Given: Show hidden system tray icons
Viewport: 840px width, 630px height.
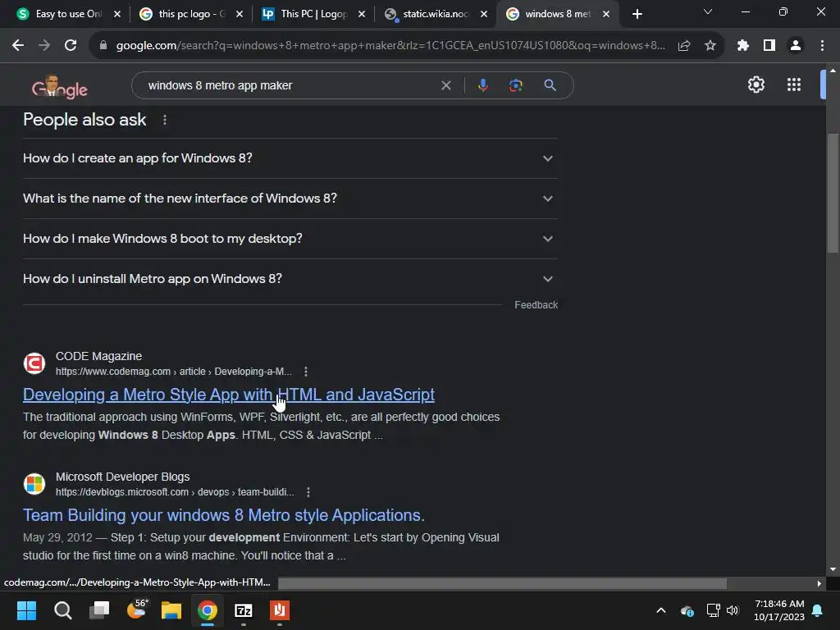Looking at the screenshot, I should [x=661, y=610].
